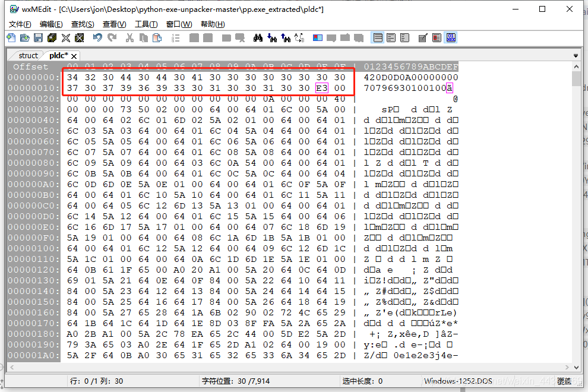This screenshot has height=392, width=588.
Task: Click offset label 00000020
Action: (x=33, y=99)
